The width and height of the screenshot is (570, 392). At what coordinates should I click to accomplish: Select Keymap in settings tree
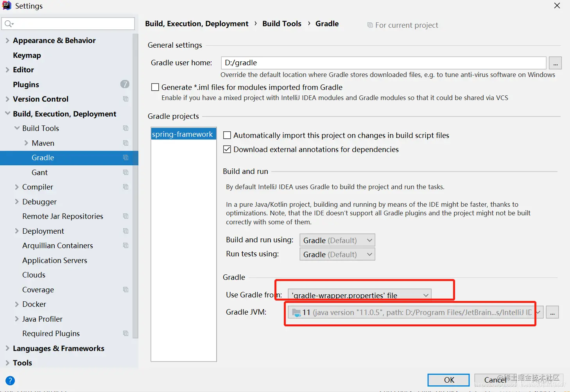pyautogui.click(x=27, y=55)
